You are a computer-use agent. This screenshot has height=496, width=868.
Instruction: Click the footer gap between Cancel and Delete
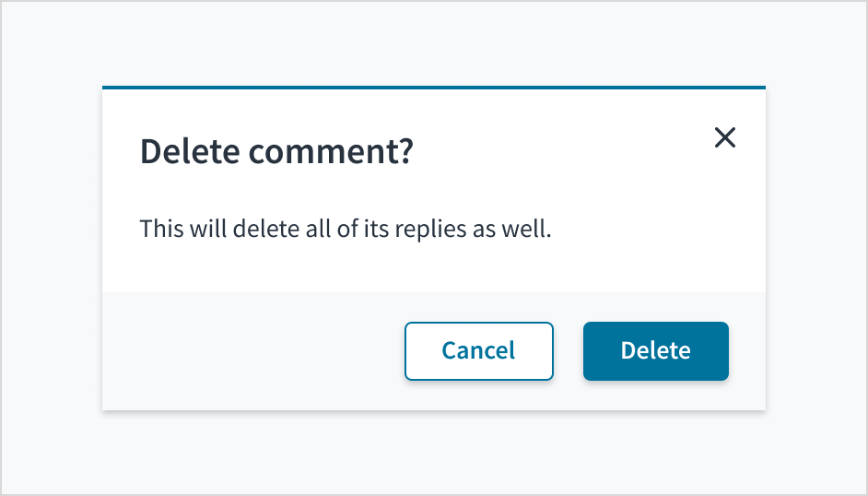[569, 351]
